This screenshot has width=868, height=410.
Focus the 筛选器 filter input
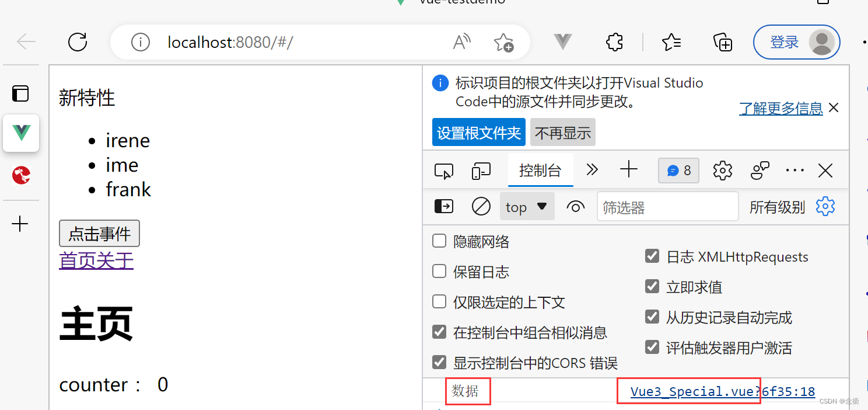click(668, 207)
